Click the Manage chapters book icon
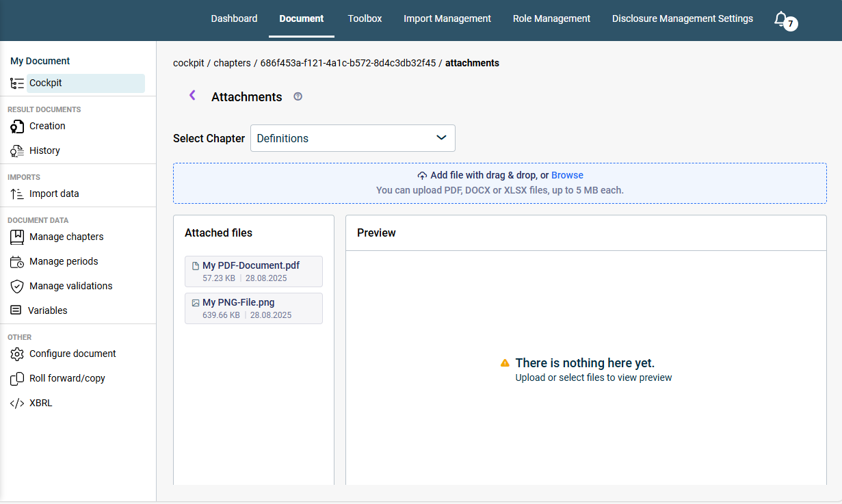The width and height of the screenshot is (842, 504). [17, 237]
